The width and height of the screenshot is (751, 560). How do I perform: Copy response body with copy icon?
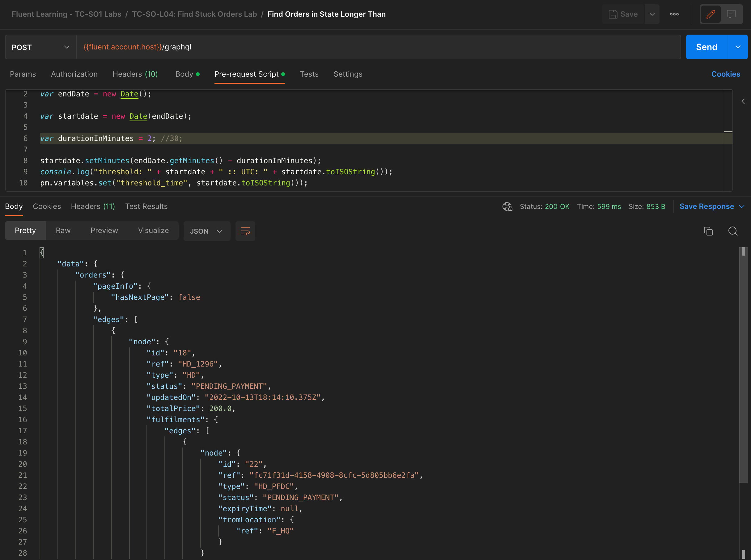pyautogui.click(x=708, y=231)
